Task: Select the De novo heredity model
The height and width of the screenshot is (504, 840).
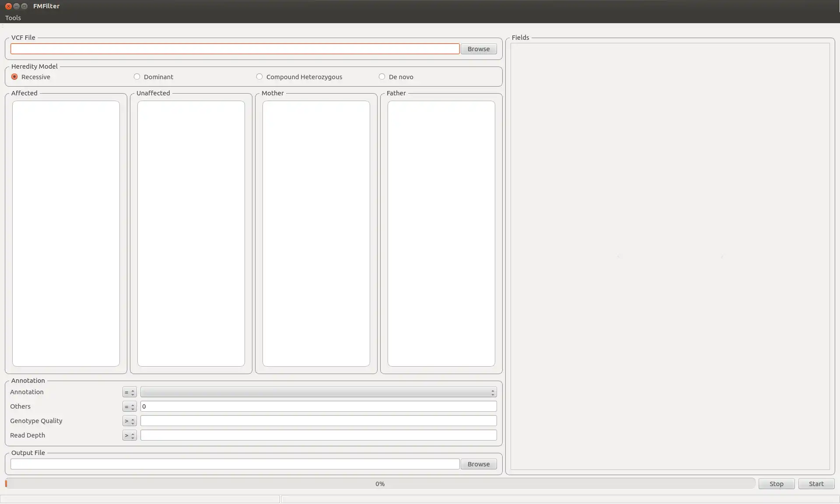Action: (x=381, y=76)
